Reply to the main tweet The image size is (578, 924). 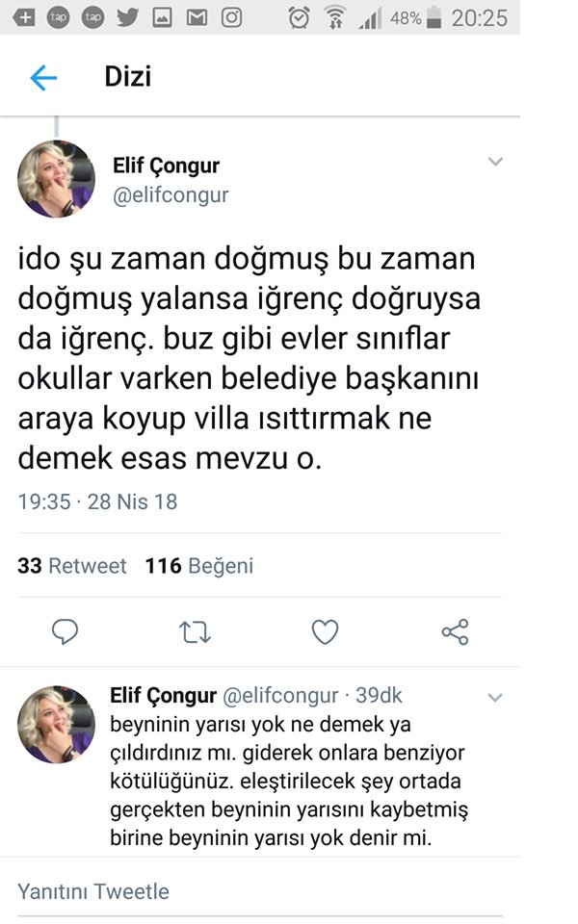(65, 631)
